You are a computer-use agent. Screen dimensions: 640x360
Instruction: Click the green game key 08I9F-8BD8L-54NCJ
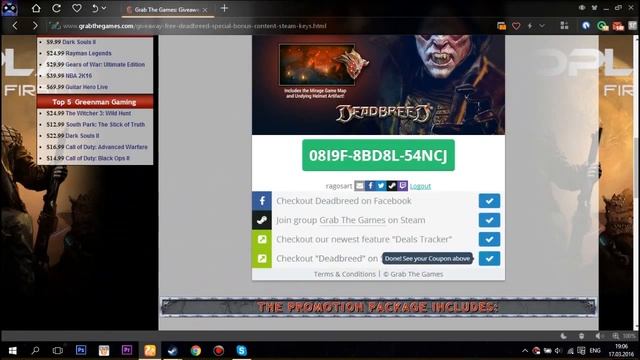click(378, 155)
